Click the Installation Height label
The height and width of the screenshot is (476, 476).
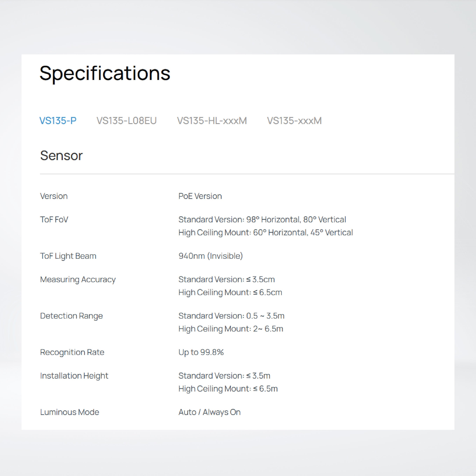[x=74, y=376]
